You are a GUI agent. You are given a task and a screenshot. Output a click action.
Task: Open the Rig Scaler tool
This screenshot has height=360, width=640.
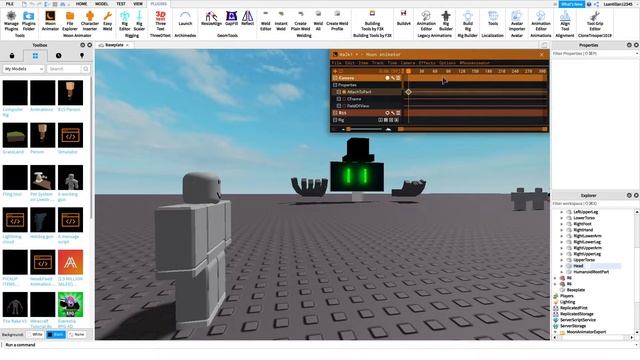tap(139, 21)
